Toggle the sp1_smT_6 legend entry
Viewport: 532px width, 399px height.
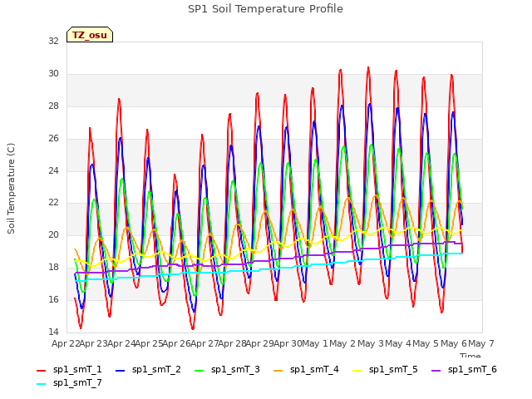pos(464,369)
